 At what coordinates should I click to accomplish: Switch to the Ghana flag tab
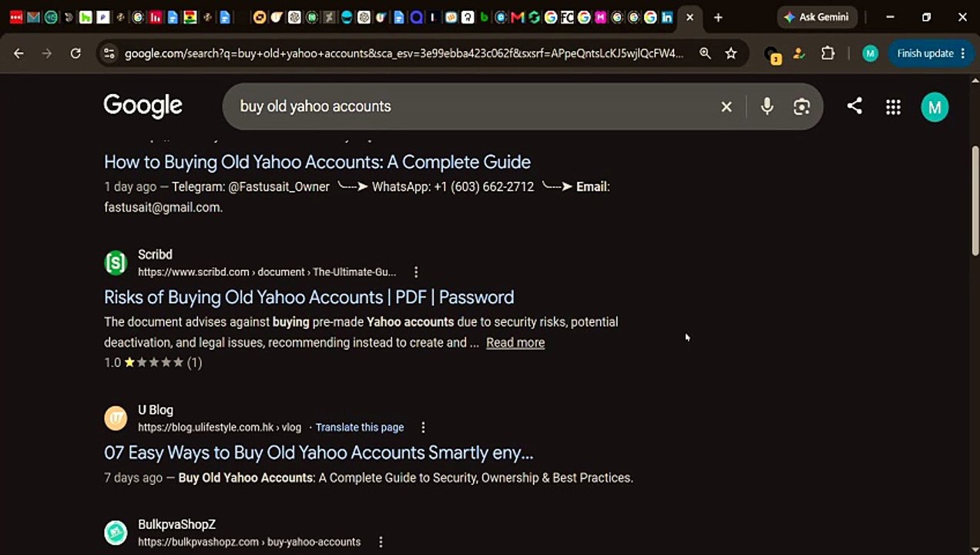pos(190,17)
